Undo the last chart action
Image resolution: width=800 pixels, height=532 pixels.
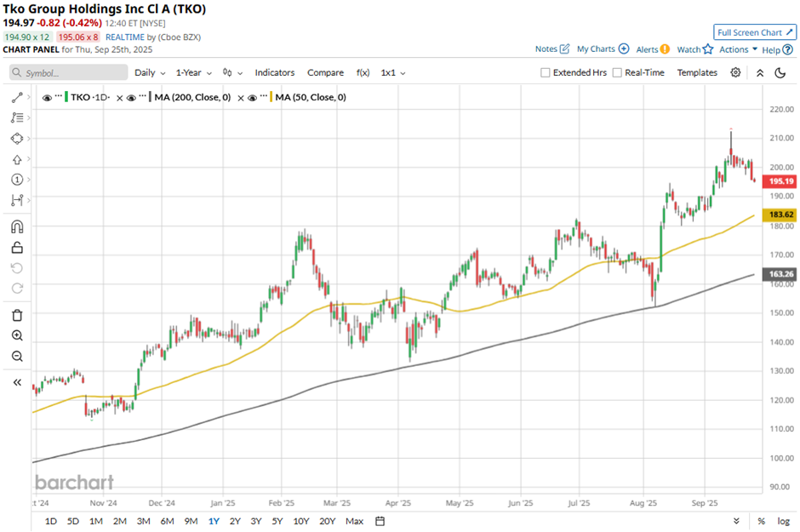[x=17, y=268]
